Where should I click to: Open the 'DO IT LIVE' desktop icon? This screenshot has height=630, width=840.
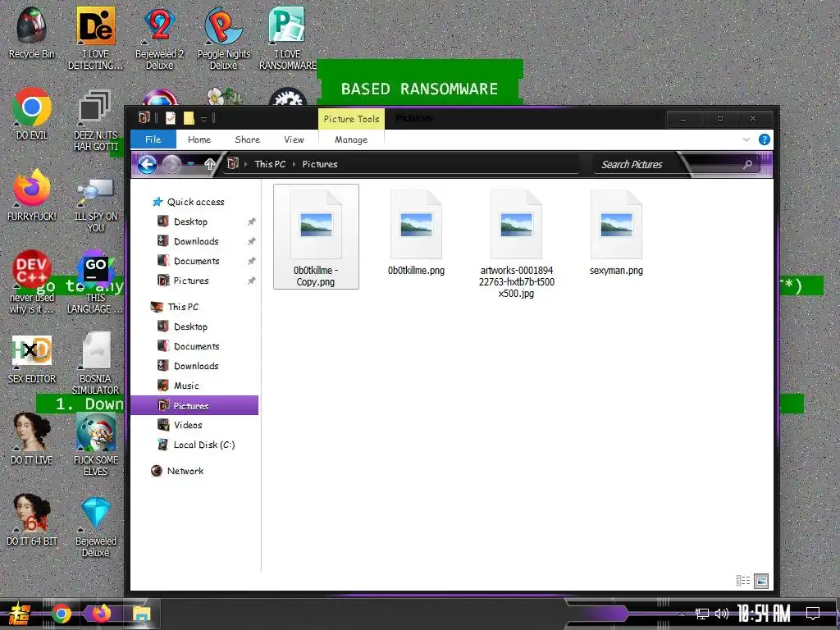(32, 438)
